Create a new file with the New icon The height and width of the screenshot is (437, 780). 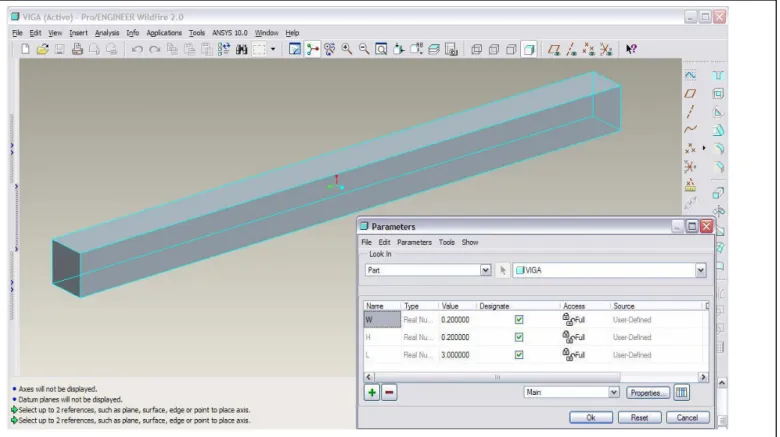coord(25,49)
